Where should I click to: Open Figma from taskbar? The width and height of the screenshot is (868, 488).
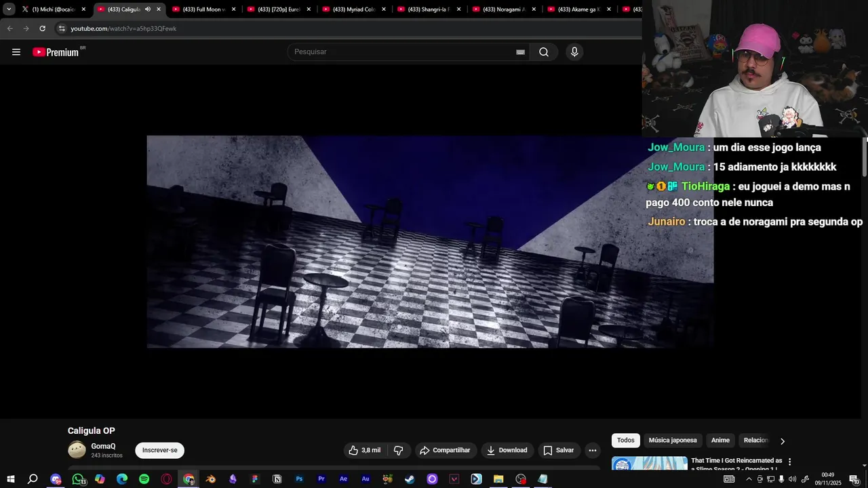pyautogui.click(x=255, y=479)
